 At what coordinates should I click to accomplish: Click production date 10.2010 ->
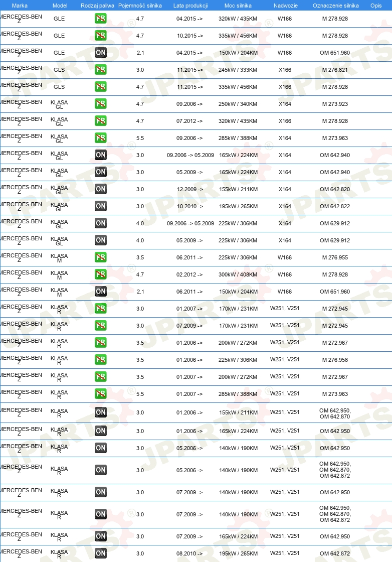pyautogui.click(x=190, y=206)
